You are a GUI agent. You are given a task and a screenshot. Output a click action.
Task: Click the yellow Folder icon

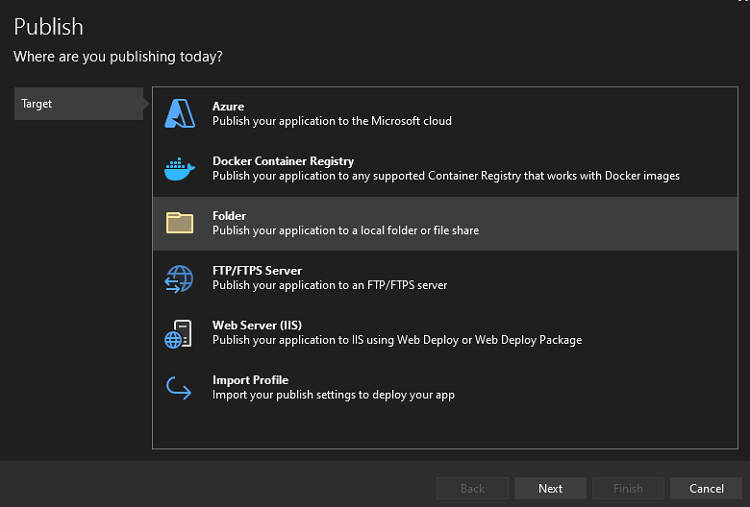tap(180, 223)
